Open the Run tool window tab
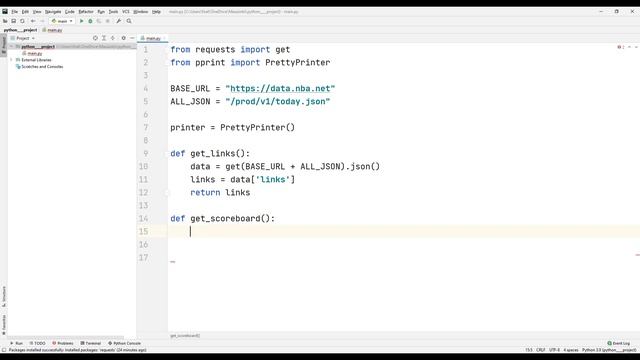Viewport: 640px width, 360px height. click(16, 343)
